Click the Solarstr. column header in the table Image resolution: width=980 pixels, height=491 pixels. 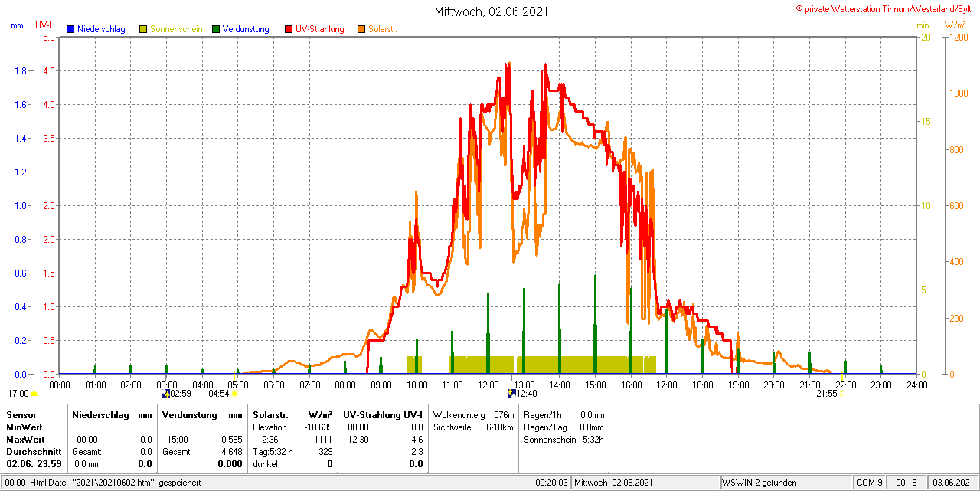coord(269,414)
